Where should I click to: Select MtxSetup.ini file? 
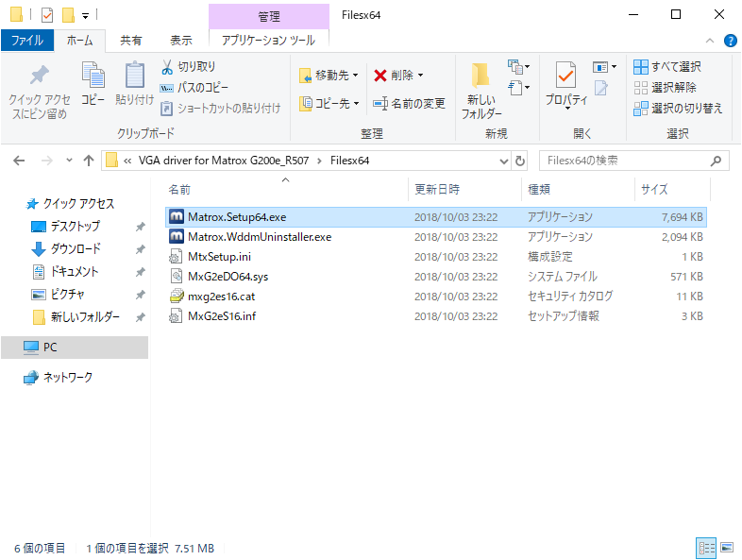(436, 257)
